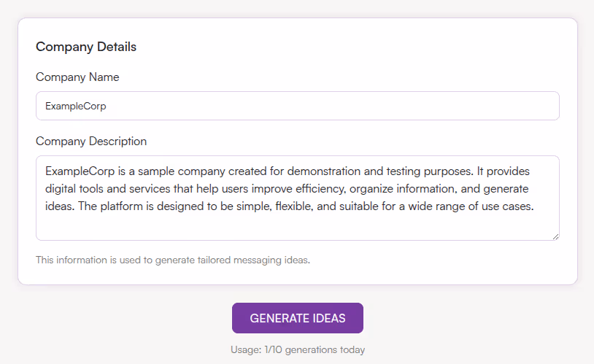Click the empty right end of Company Name field
The image size is (594, 364).
click(x=511, y=106)
